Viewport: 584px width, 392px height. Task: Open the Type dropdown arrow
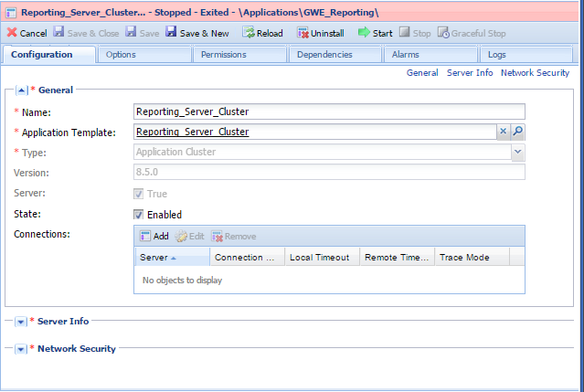click(517, 152)
